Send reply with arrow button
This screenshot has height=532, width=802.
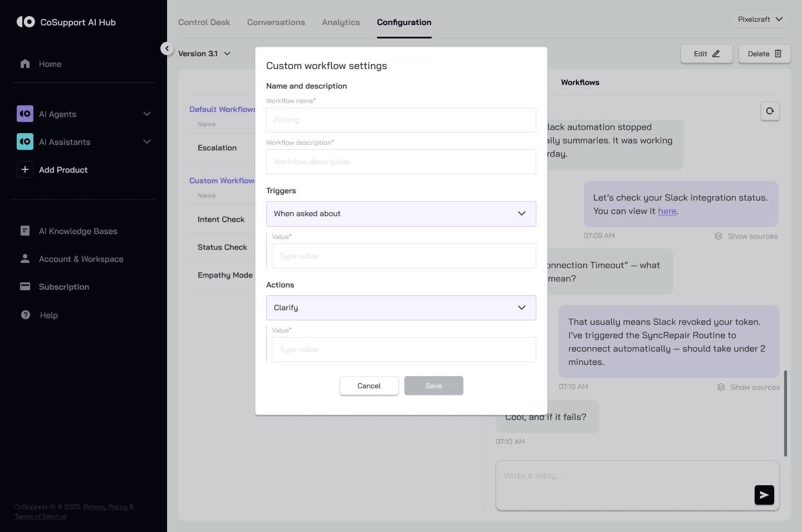[764, 495]
